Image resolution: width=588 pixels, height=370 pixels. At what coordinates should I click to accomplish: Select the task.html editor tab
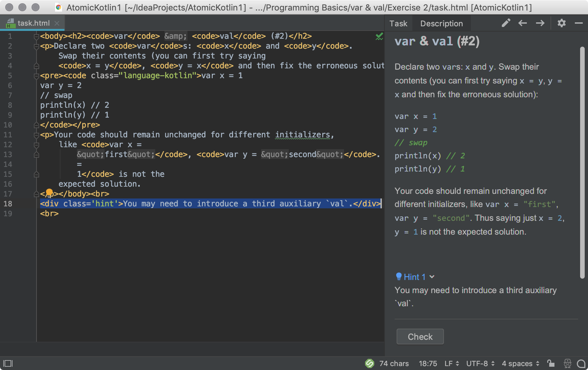point(32,23)
